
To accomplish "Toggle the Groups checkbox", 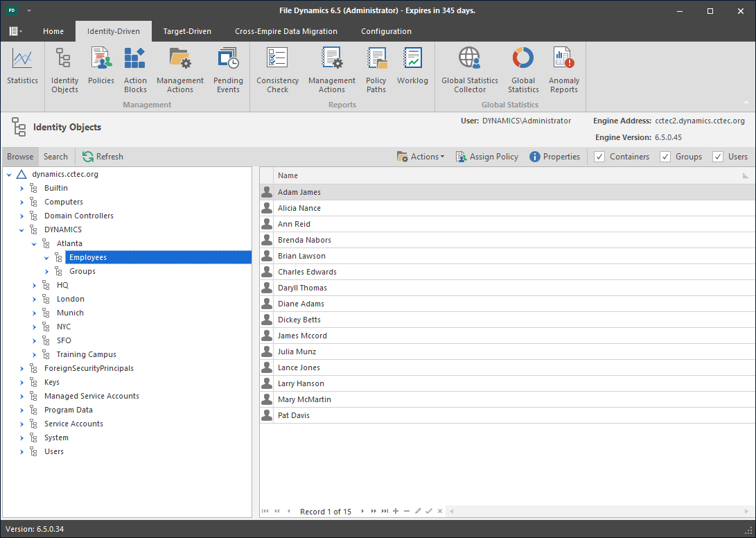I will pos(665,157).
